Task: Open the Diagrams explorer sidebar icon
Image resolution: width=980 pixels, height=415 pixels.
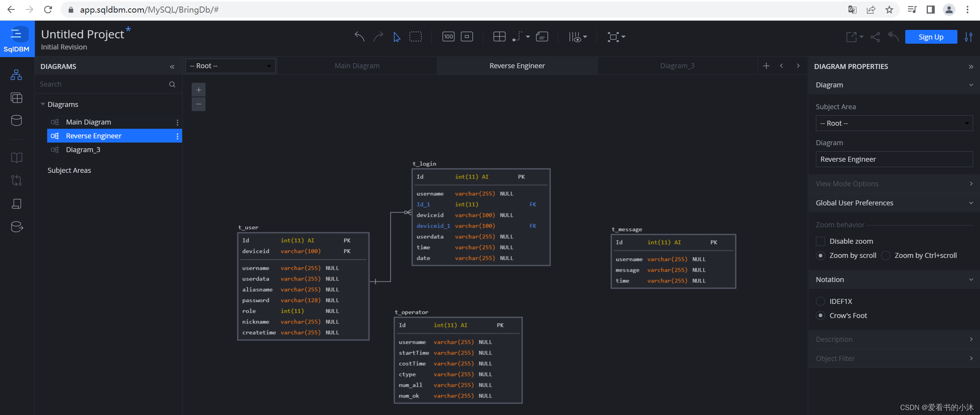Action: pos(16,75)
